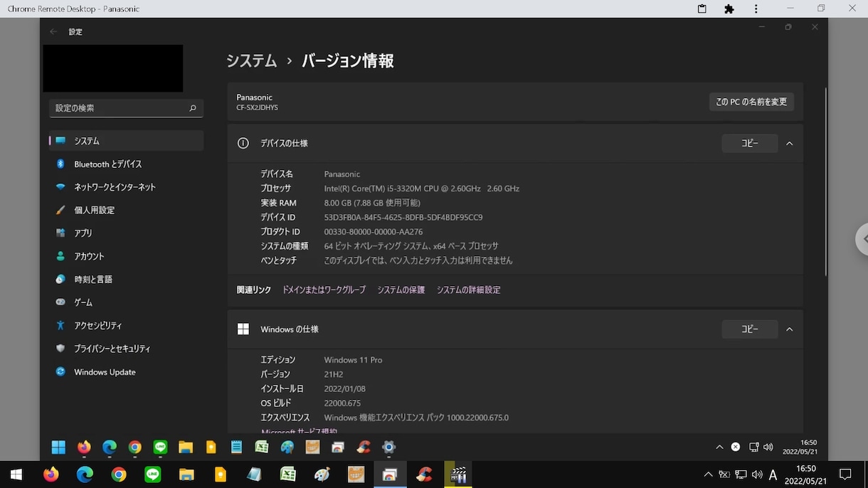Screen dimensions: 868x488
Task: Open Chrome Remote Desktop three-dot menu
Action: point(756,9)
